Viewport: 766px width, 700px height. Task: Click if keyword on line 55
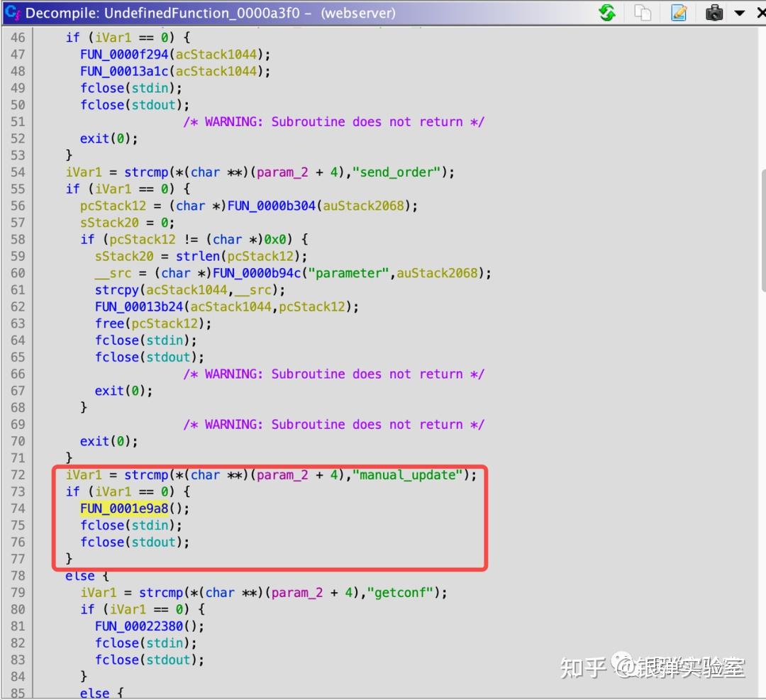tap(72, 189)
